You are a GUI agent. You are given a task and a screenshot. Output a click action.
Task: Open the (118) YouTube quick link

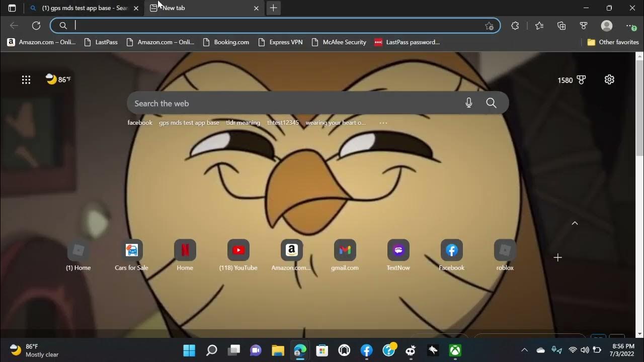click(238, 255)
